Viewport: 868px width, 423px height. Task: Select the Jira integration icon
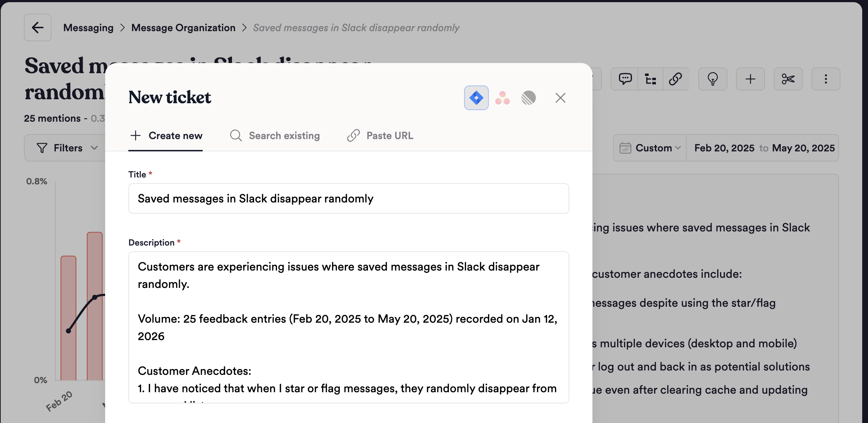(476, 98)
